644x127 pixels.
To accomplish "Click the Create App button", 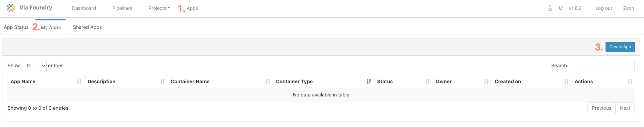I will [x=620, y=47].
